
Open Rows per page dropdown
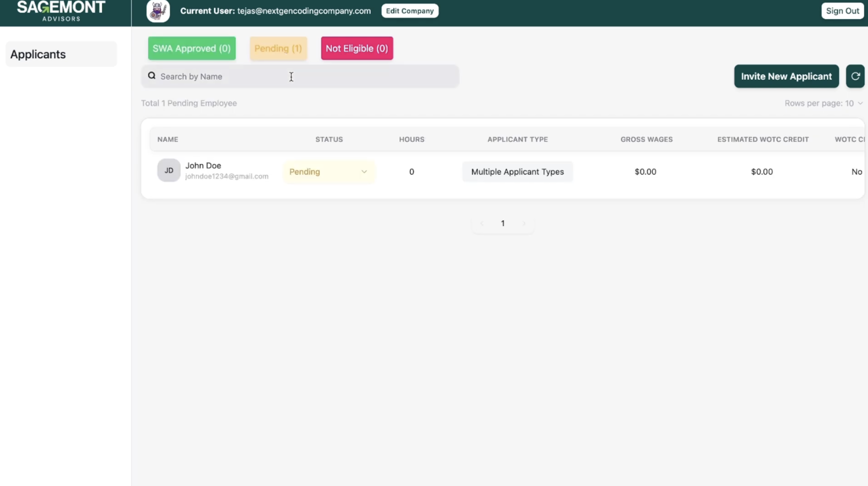point(823,103)
